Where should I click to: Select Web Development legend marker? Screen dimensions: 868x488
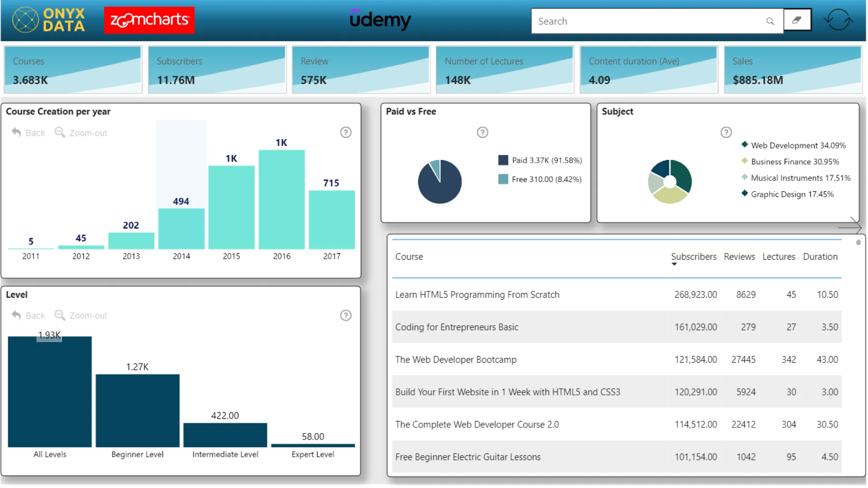(x=745, y=145)
